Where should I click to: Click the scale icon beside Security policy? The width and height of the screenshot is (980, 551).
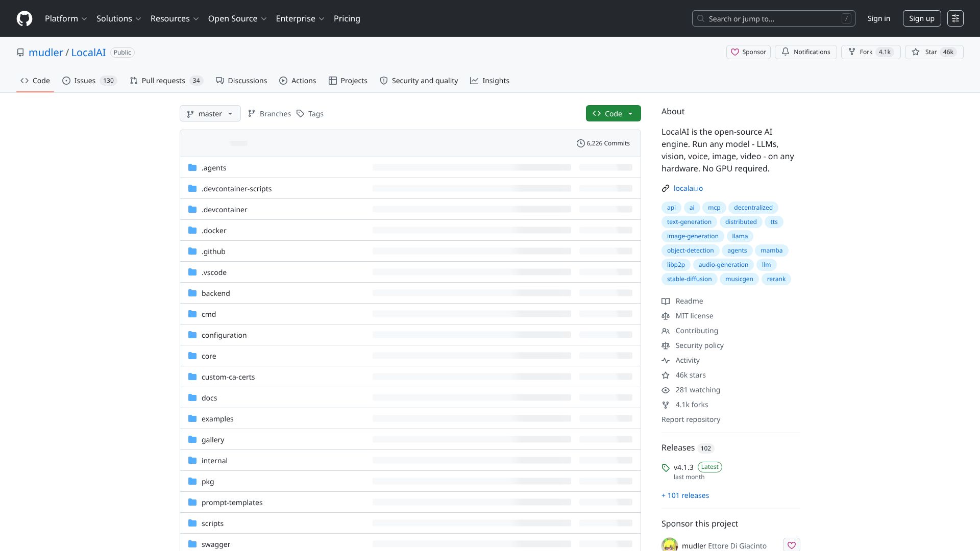(x=666, y=345)
